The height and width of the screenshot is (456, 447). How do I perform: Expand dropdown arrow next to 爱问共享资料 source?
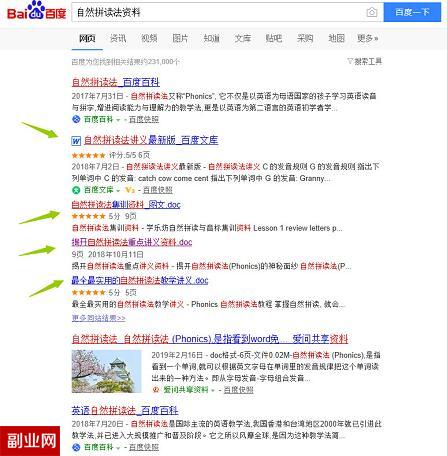(213, 390)
